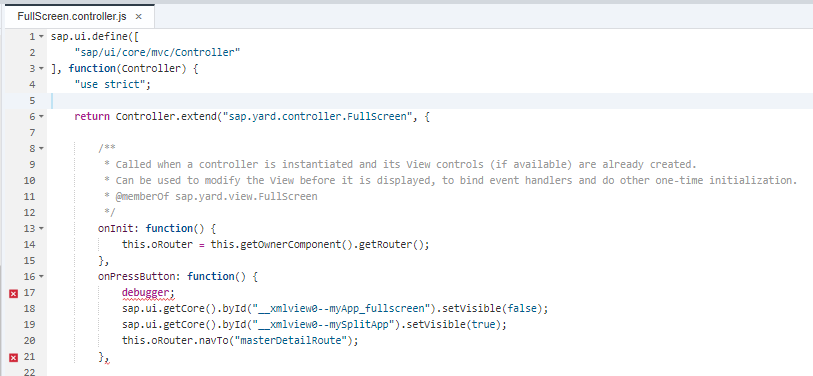This screenshot has width=813, height=376.
Task: Click the "sap/ui/core/mvc/Controller" string
Action: click(x=157, y=52)
